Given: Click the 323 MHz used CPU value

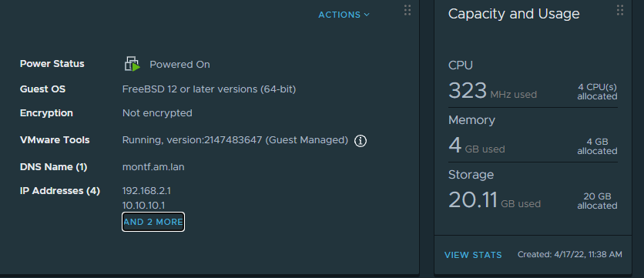Looking at the screenshot, I should coord(492,91).
